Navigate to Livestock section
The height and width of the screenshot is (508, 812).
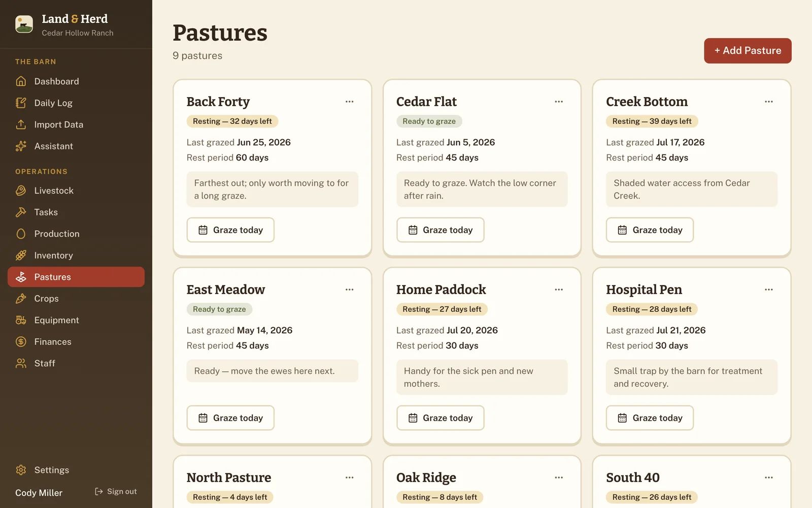(x=76, y=190)
